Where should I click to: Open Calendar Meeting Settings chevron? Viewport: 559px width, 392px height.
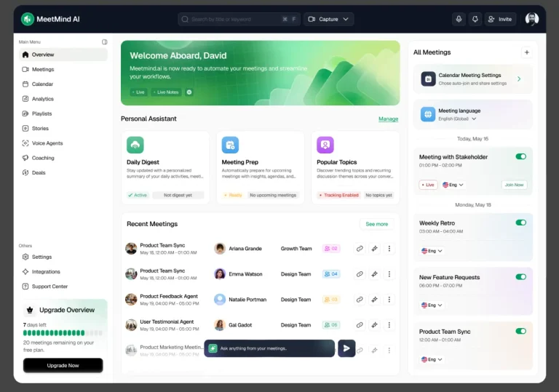click(x=519, y=79)
